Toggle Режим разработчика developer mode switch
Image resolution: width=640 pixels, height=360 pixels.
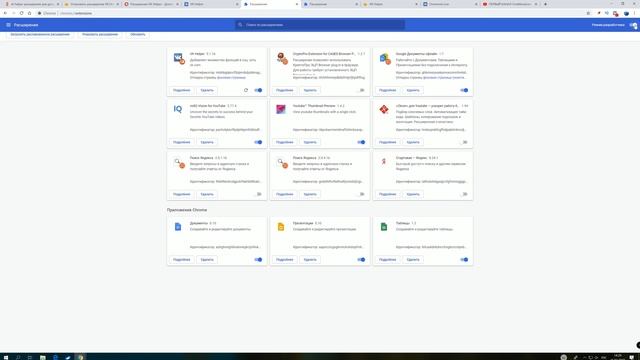click(633, 25)
